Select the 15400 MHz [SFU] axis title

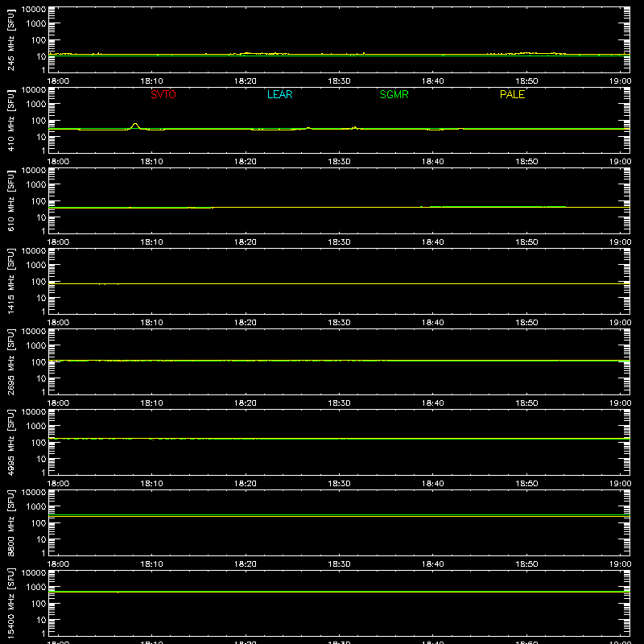click(11, 603)
